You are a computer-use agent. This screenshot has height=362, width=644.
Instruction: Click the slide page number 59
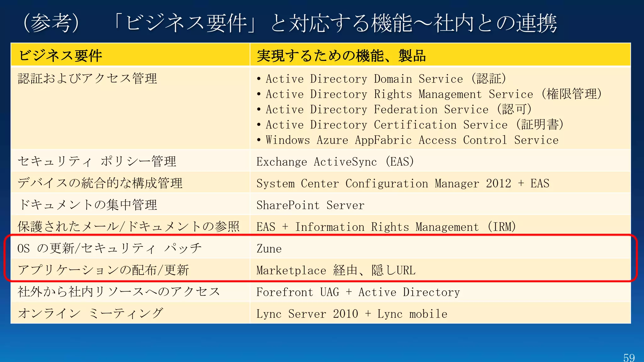(629, 357)
